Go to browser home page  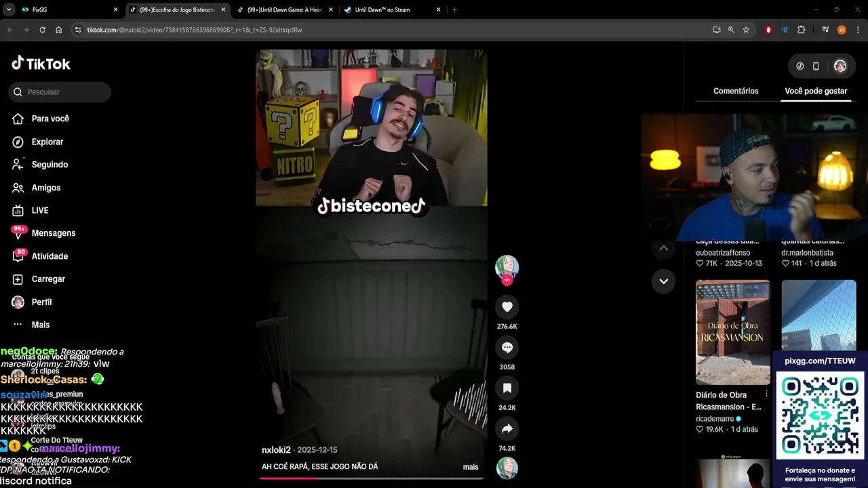[x=59, y=30]
